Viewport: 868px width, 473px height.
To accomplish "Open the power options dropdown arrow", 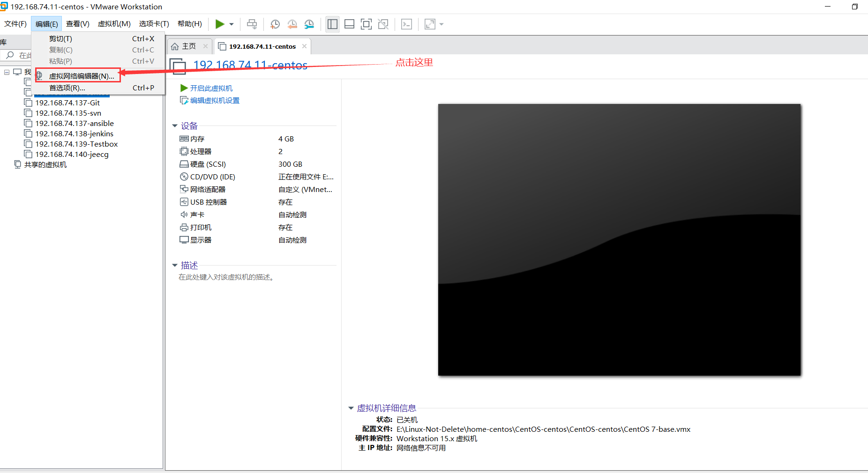I will coord(232,24).
